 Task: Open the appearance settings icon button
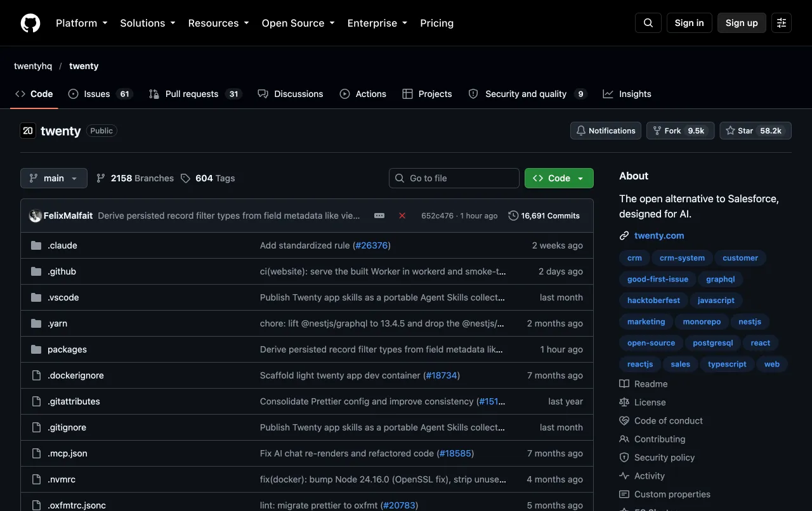pos(782,23)
